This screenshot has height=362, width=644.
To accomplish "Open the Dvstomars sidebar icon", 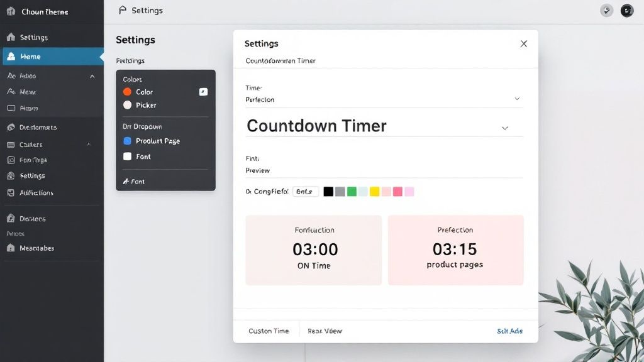I will [x=11, y=127].
